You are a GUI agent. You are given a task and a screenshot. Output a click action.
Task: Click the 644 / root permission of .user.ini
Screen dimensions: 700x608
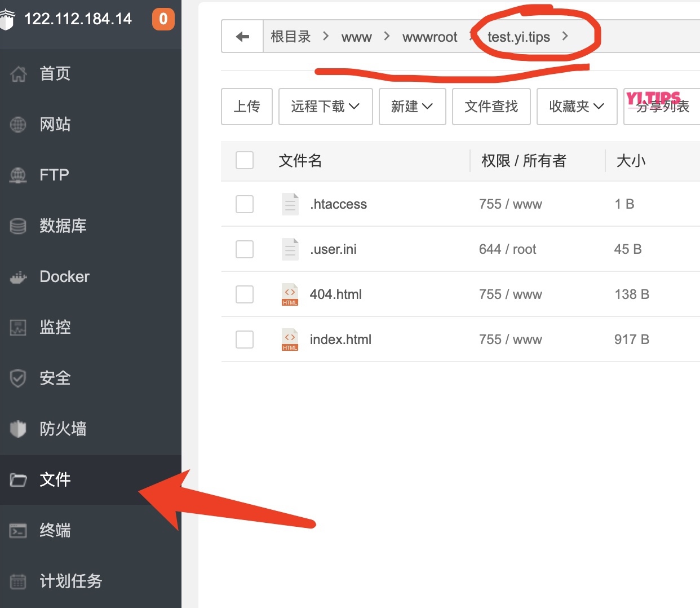coord(508,249)
